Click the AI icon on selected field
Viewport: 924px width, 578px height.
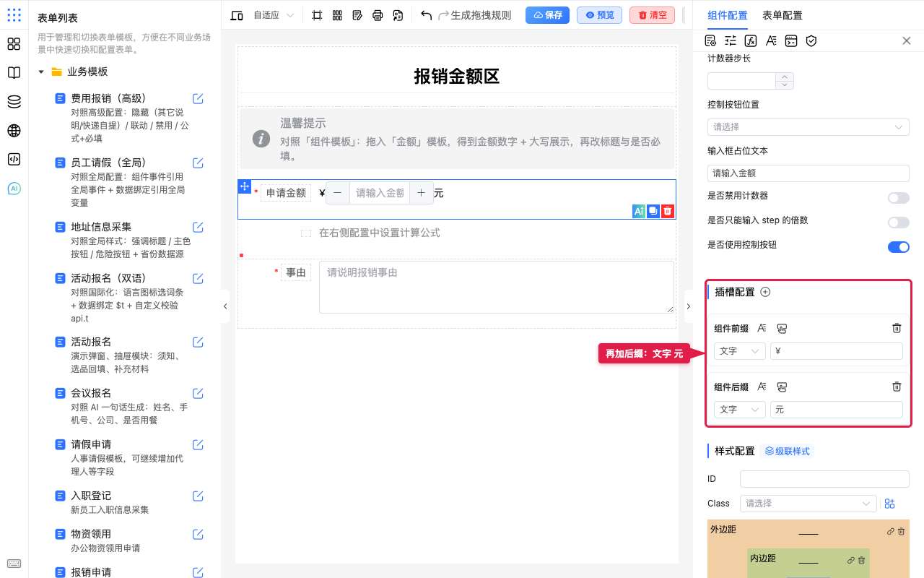click(639, 211)
